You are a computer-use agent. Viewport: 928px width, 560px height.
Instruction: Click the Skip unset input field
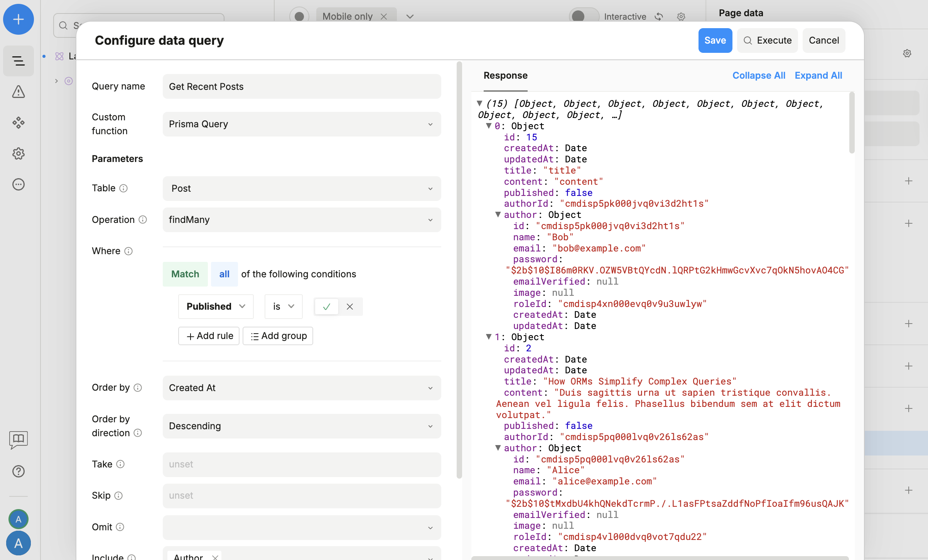302,496
